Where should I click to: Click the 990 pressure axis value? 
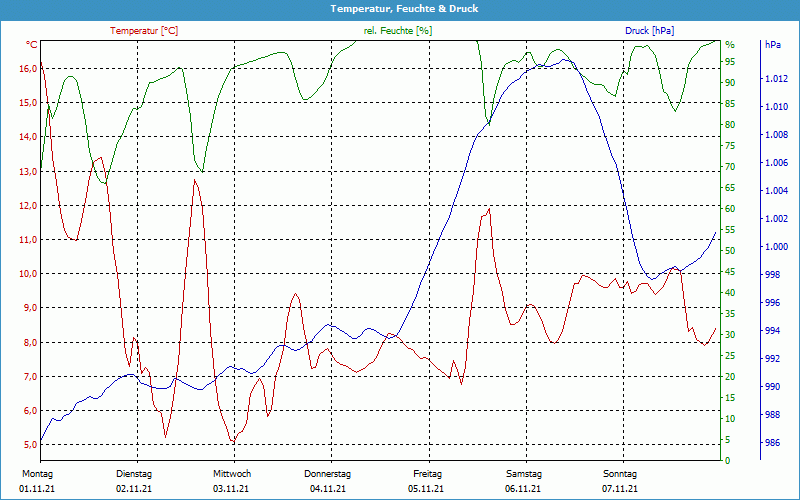[773, 387]
